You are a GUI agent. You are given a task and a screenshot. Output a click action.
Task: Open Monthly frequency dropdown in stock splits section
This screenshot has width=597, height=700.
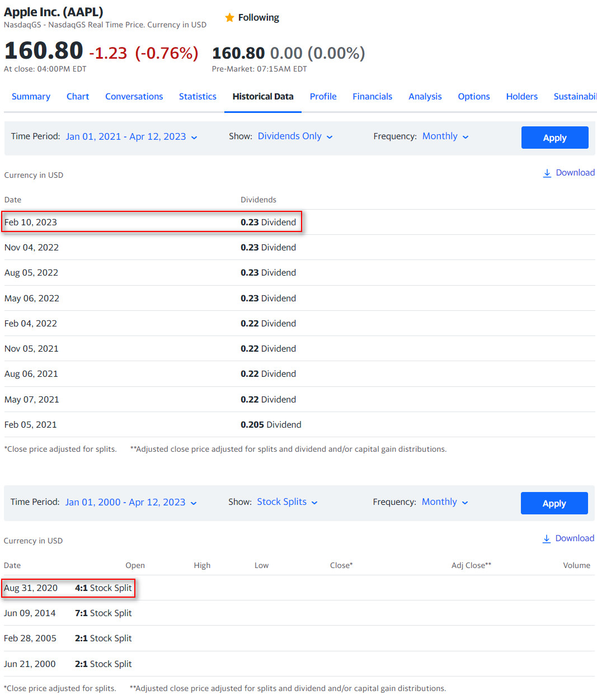tap(445, 502)
